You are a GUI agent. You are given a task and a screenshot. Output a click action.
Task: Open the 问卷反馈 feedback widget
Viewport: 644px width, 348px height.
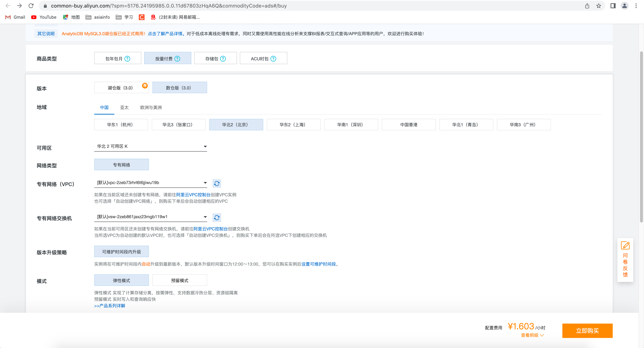(625, 260)
